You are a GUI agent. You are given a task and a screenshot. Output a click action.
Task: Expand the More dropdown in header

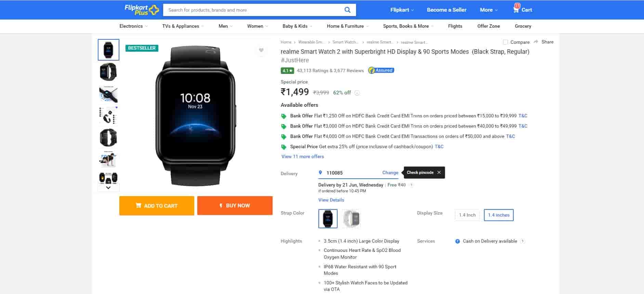tap(488, 10)
